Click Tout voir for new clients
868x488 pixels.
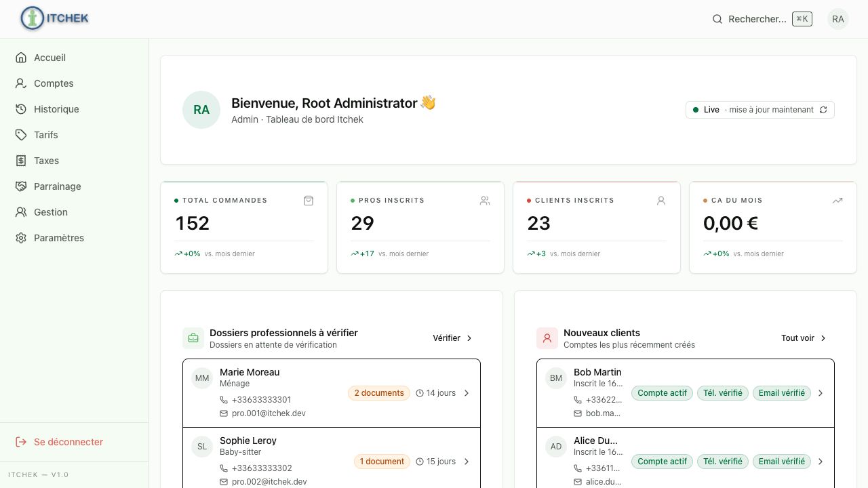[x=804, y=338]
